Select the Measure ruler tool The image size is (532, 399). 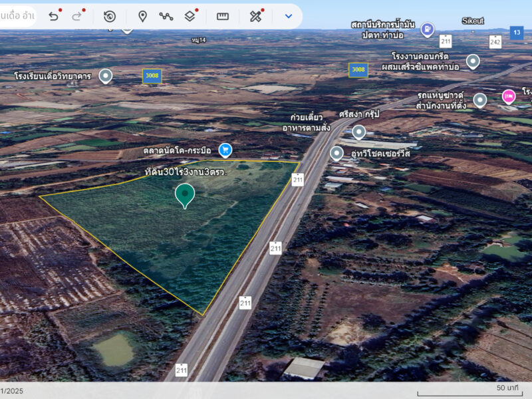pyautogui.click(x=223, y=16)
